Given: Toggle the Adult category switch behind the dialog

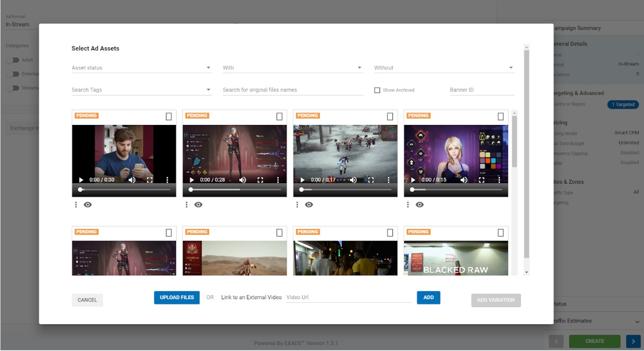Looking at the screenshot, I should [13, 60].
